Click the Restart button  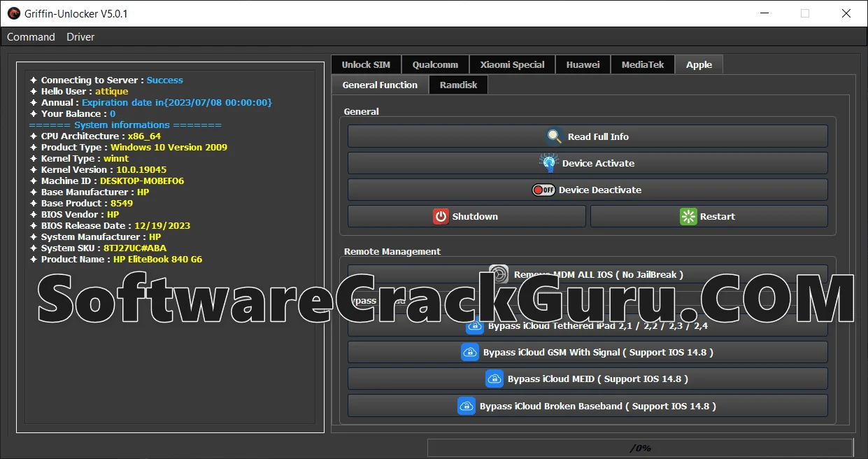point(709,216)
